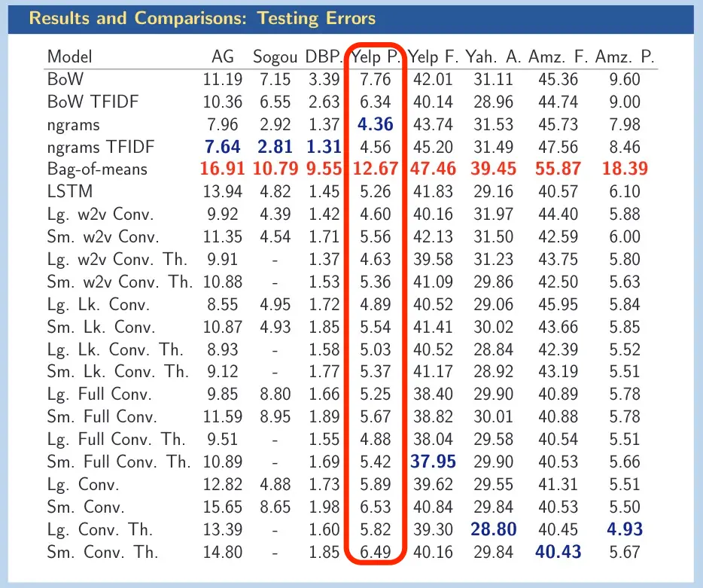This screenshot has width=703, height=588.
Task: Select the 'Amz. F.' column header
Action: 558,56
